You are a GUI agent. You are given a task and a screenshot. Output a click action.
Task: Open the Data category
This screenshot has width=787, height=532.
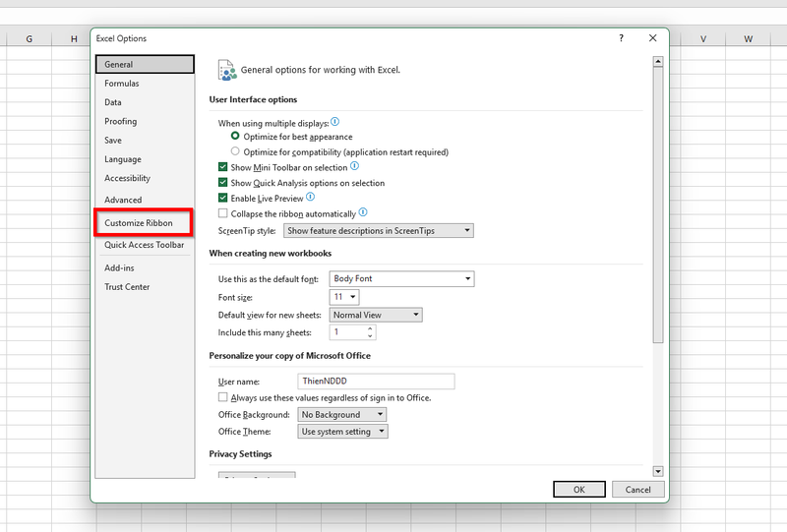145,102
